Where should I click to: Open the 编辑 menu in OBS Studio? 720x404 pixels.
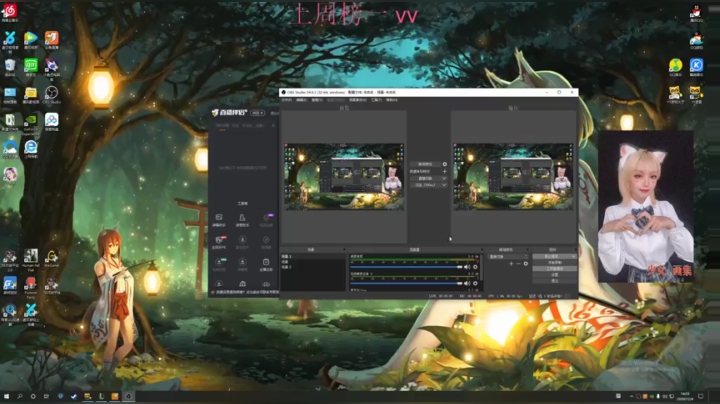click(302, 100)
